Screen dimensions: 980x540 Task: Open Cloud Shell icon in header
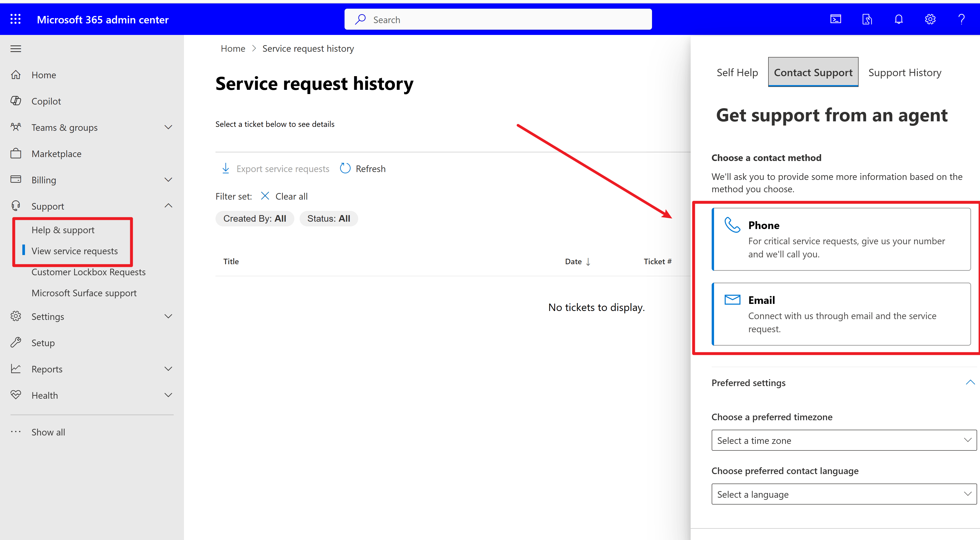[x=835, y=19]
